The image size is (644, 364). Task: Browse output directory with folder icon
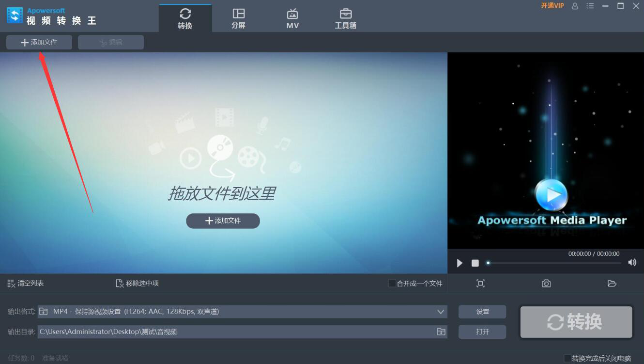441,332
